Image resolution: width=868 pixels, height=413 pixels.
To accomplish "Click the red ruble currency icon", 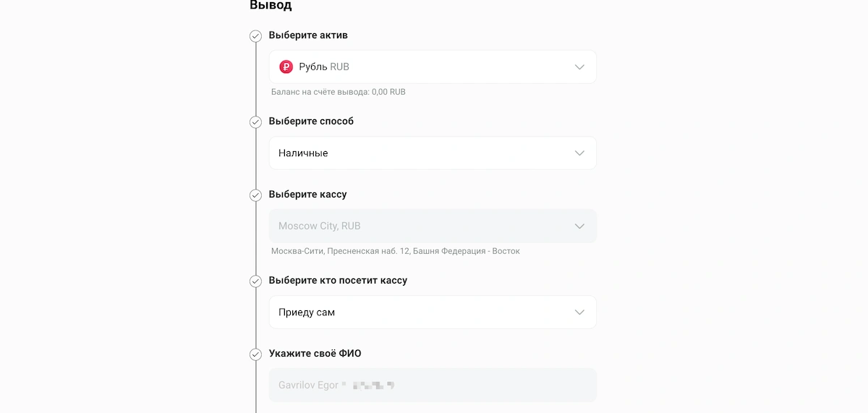I will coord(286,67).
